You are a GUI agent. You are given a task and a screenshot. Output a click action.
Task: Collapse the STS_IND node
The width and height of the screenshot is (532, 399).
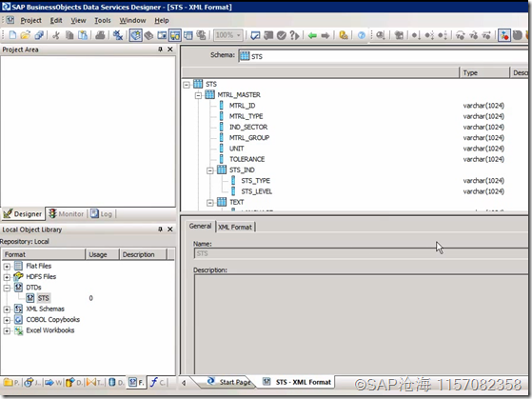click(x=210, y=170)
